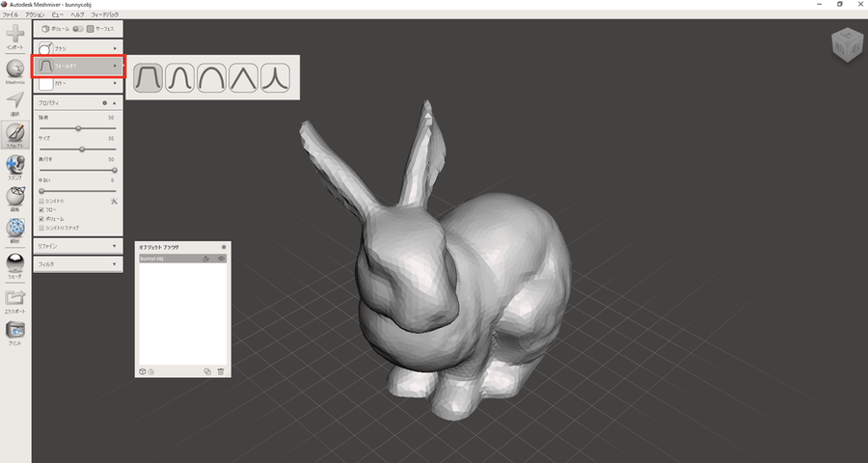Open the Stamp (スタンプ) tool

point(15,165)
